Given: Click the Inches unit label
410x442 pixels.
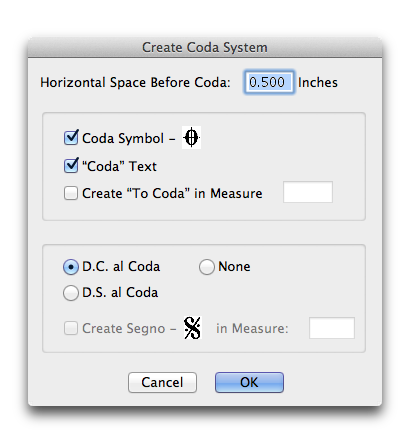Looking at the screenshot, I should point(318,82).
